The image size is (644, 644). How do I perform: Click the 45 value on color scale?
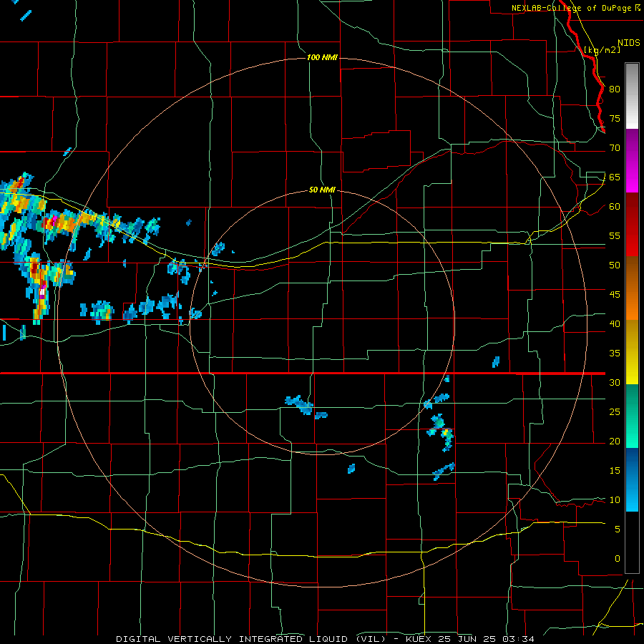tap(615, 295)
